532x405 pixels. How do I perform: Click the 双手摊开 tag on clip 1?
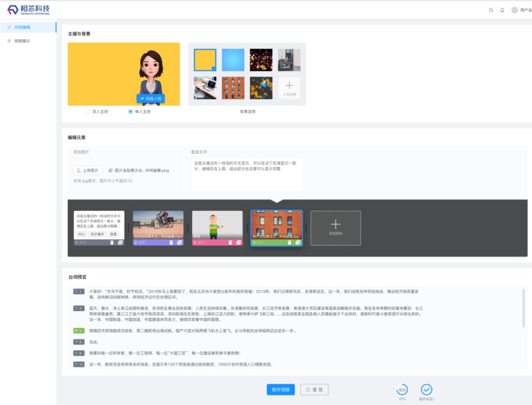(x=98, y=234)
